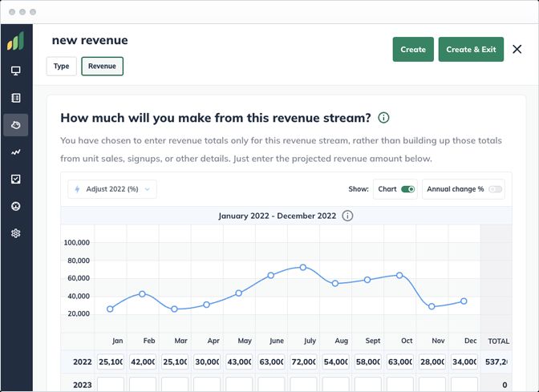539x392 pixels.
Task: Click info icon beside revenue stream heading
Action: pos(383,118)
